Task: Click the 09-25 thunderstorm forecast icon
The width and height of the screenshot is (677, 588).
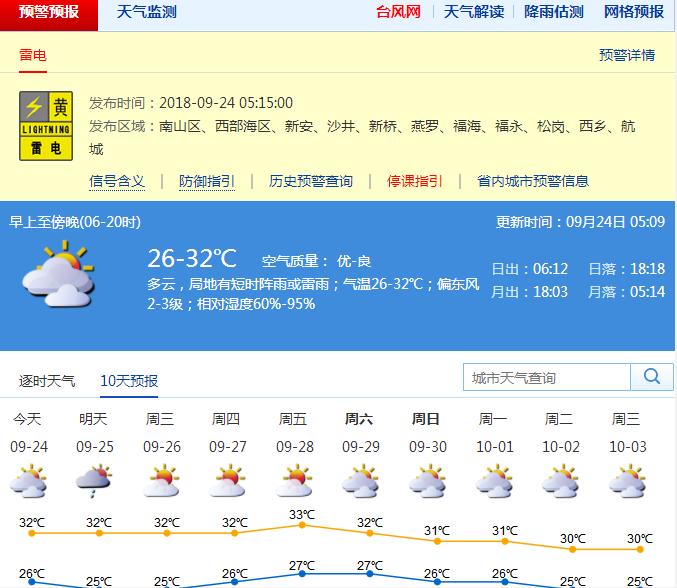Action: (94, 482)
